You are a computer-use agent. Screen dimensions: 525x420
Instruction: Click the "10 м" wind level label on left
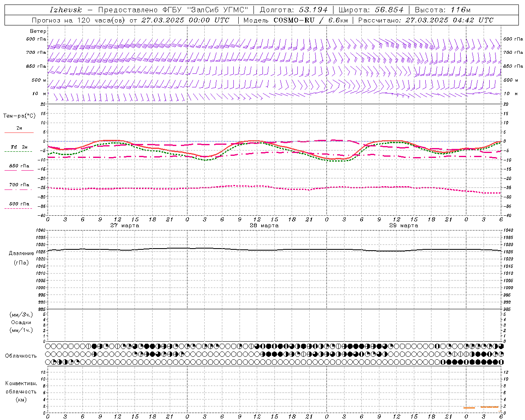[x=39, y=94]
